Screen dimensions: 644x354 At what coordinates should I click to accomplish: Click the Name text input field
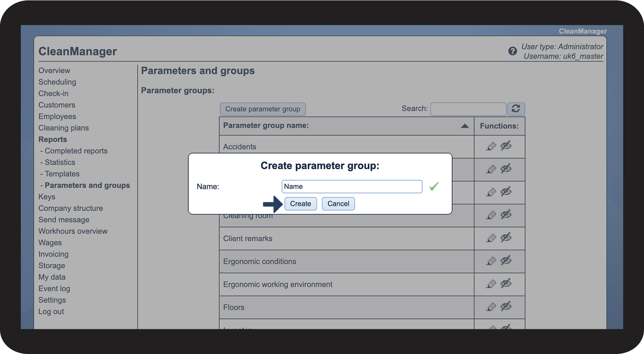tap(352, 186)
